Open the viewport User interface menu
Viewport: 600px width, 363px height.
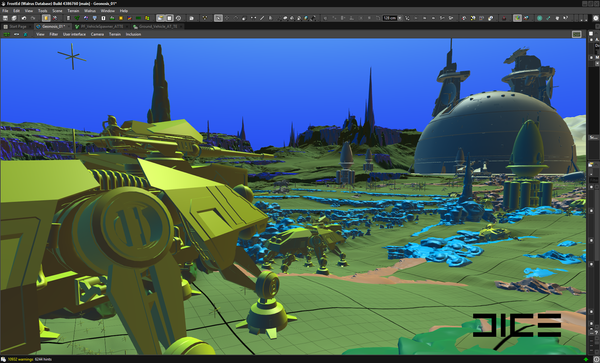(74, 34)
